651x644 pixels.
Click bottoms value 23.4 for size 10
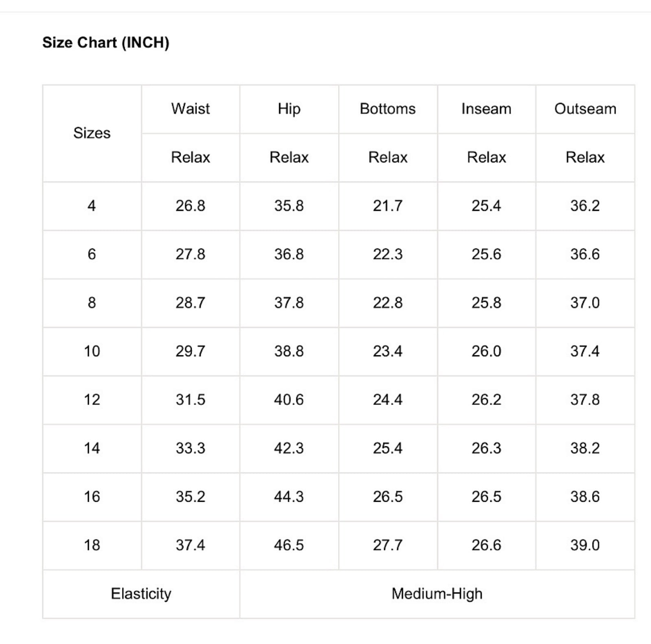tap(388, 351)
